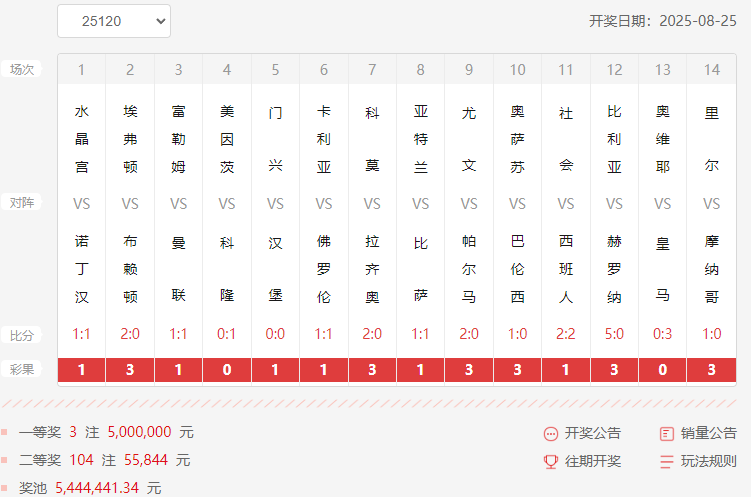This screenshot has height=497, width=751.
Task: Click the 对阵 row label
Action: point(22,203)
